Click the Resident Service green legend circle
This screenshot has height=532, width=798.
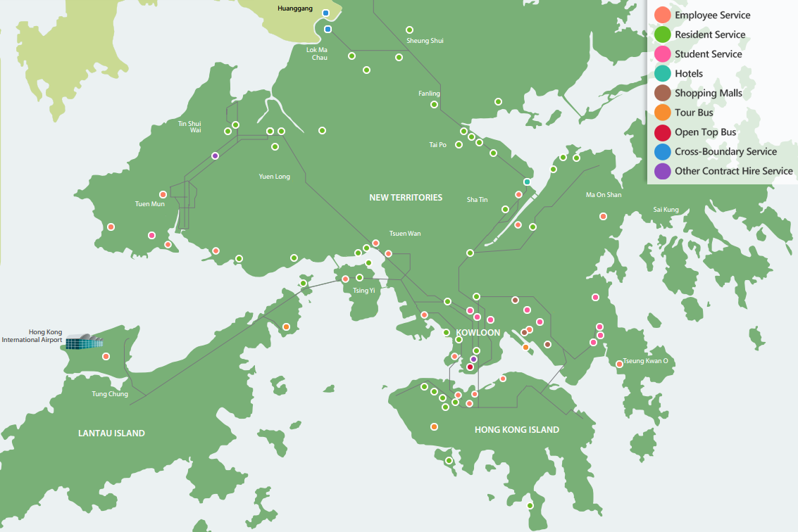[x=662, y=34]
